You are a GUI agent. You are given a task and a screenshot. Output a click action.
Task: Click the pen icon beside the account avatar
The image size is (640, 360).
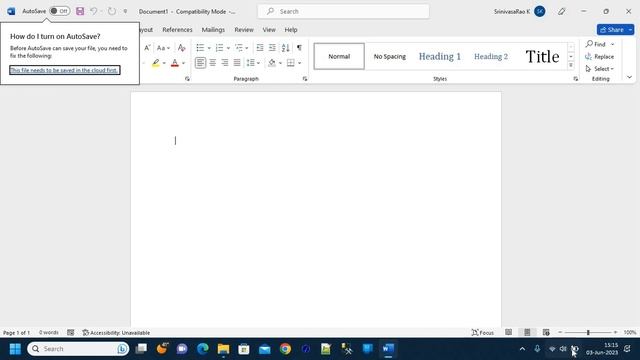click(562, 11)
